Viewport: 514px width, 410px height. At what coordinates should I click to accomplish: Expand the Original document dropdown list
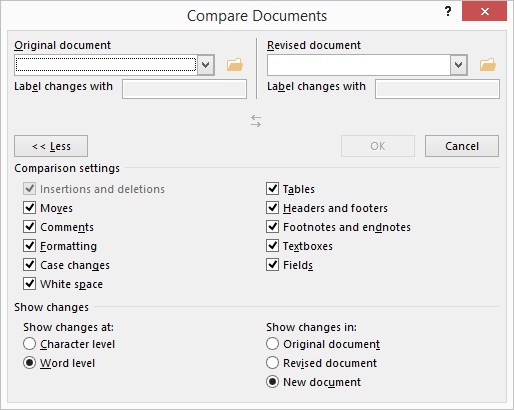(x=206, y=65)
